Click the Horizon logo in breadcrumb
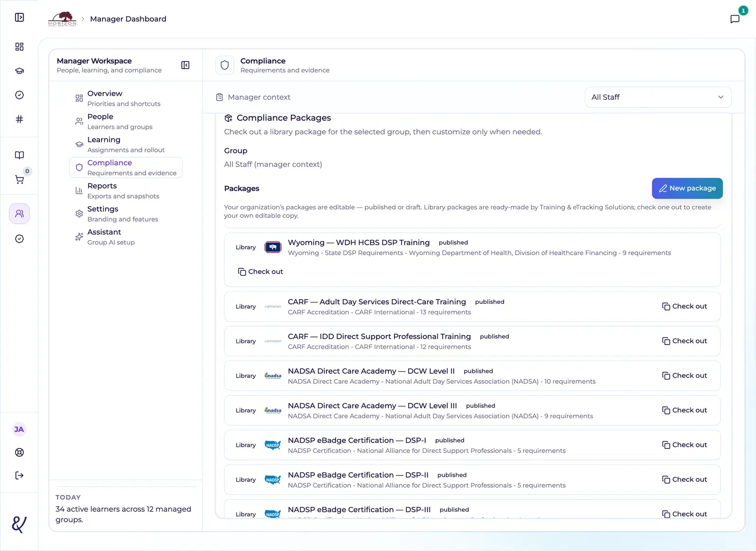The width and height of the screenshot is (756, 551). click(62, 19)
